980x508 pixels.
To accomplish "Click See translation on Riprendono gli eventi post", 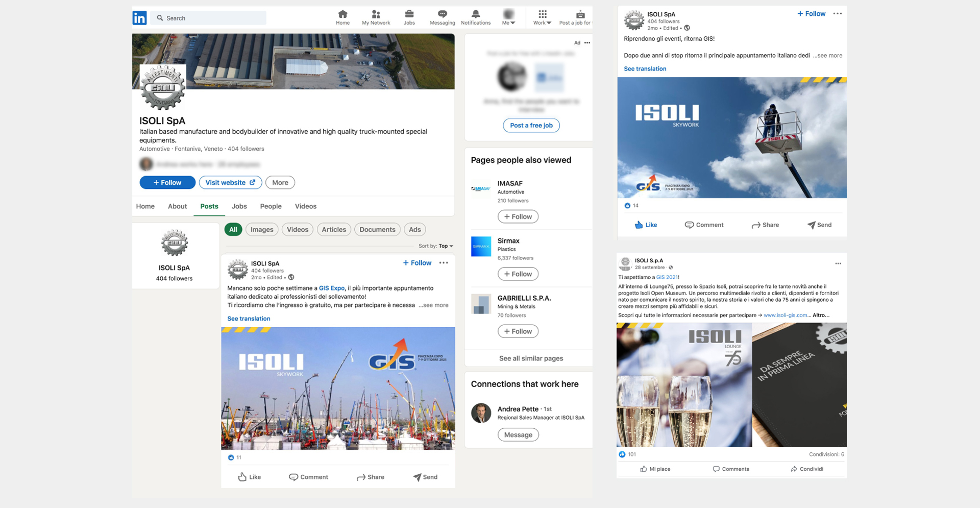I will (645, 69).
